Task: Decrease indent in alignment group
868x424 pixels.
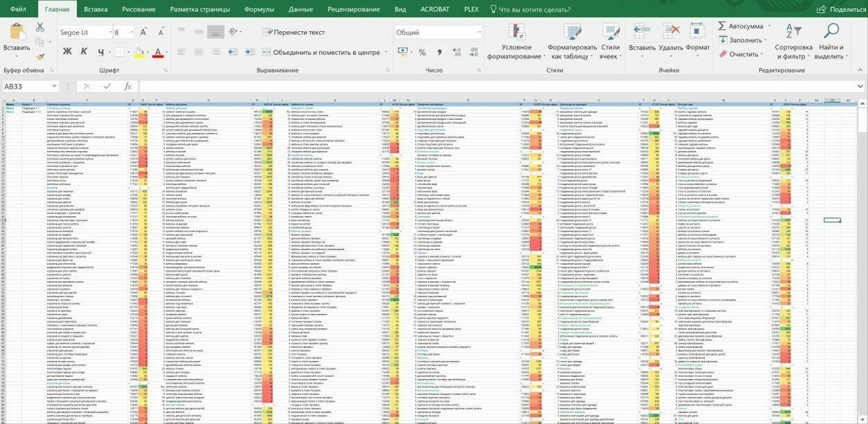Action: click(234, 52)
